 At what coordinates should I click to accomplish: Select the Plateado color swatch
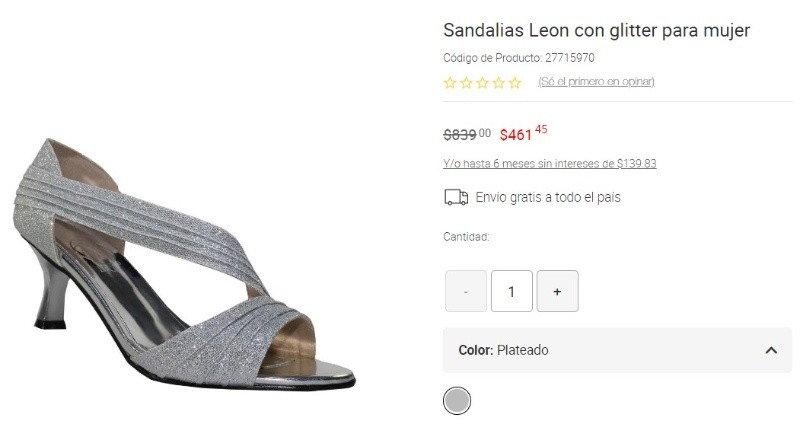pyautogui.click(x=457, y=401)
